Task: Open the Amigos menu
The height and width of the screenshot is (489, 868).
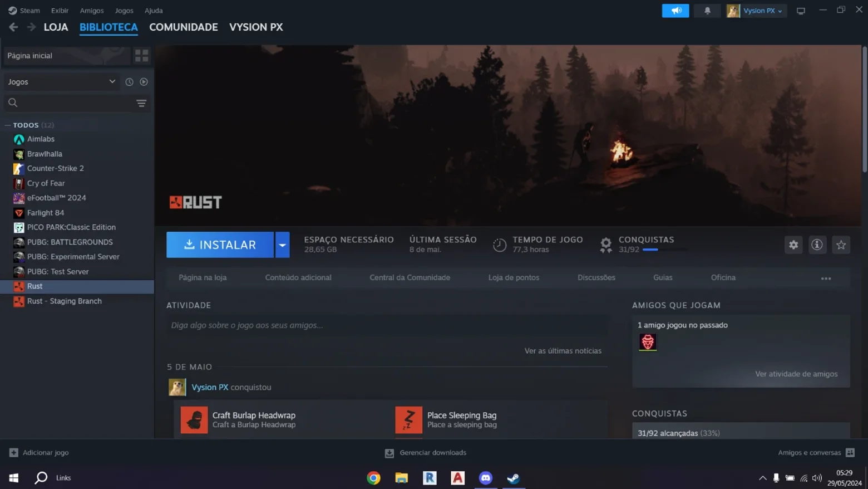Action: (92, 11)
